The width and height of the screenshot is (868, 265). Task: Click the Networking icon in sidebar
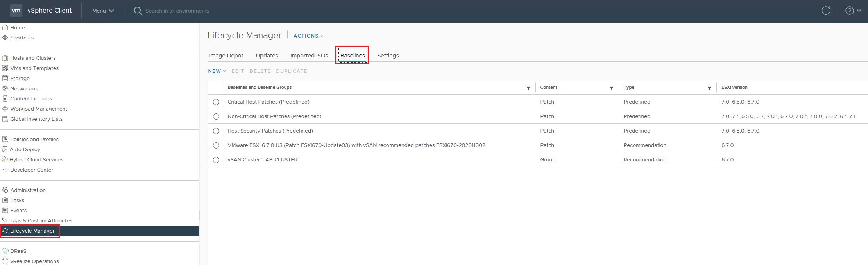[5, 88]
